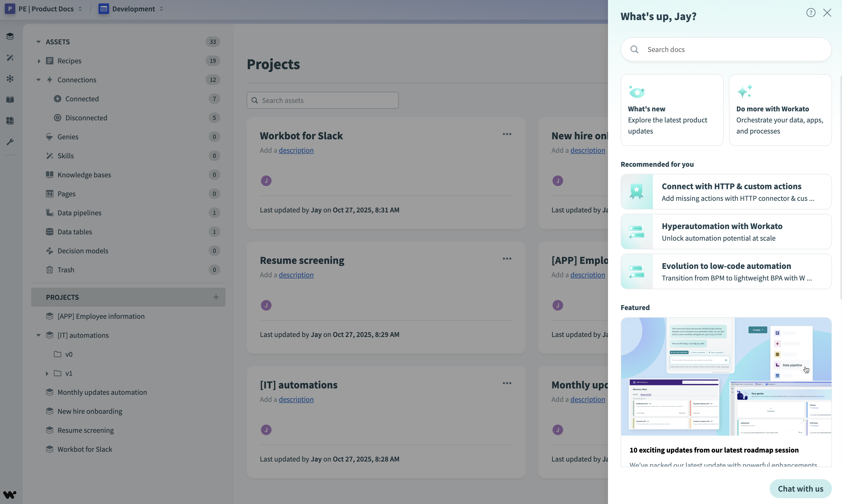Open the featured roadmap updates thumbnail
This screenshot has height=504, width=842.
coord(726,376)
